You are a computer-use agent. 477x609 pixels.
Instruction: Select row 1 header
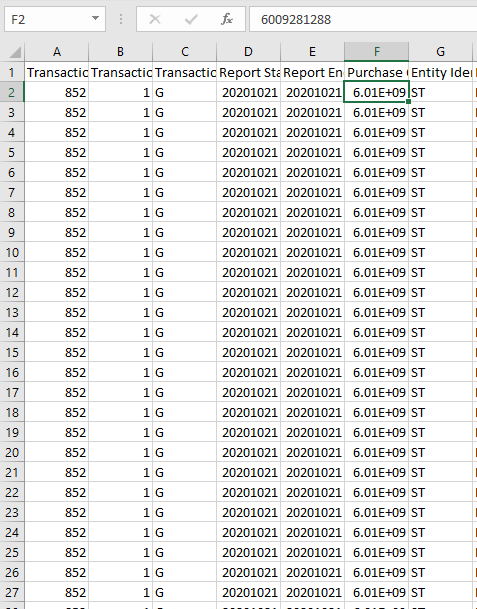12,72
